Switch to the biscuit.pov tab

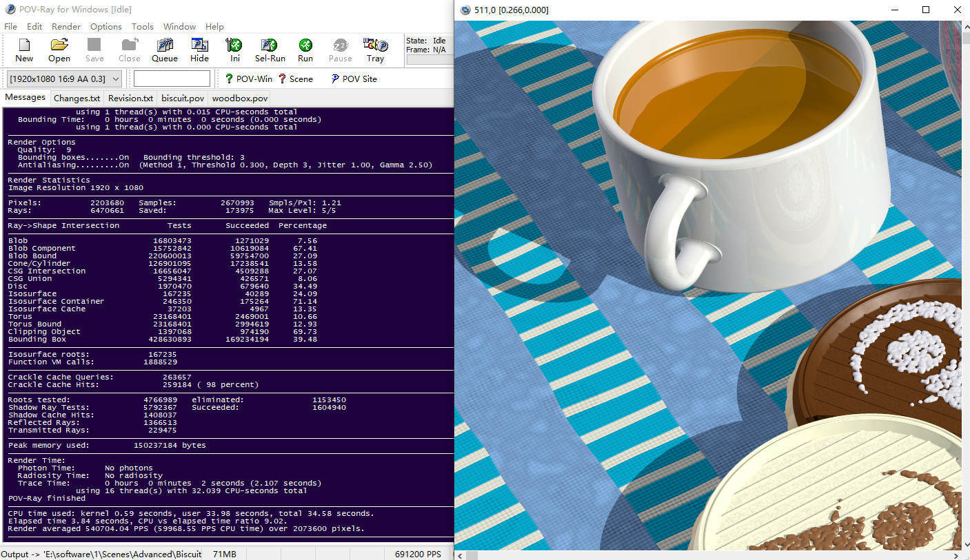[x=183, y=98]
